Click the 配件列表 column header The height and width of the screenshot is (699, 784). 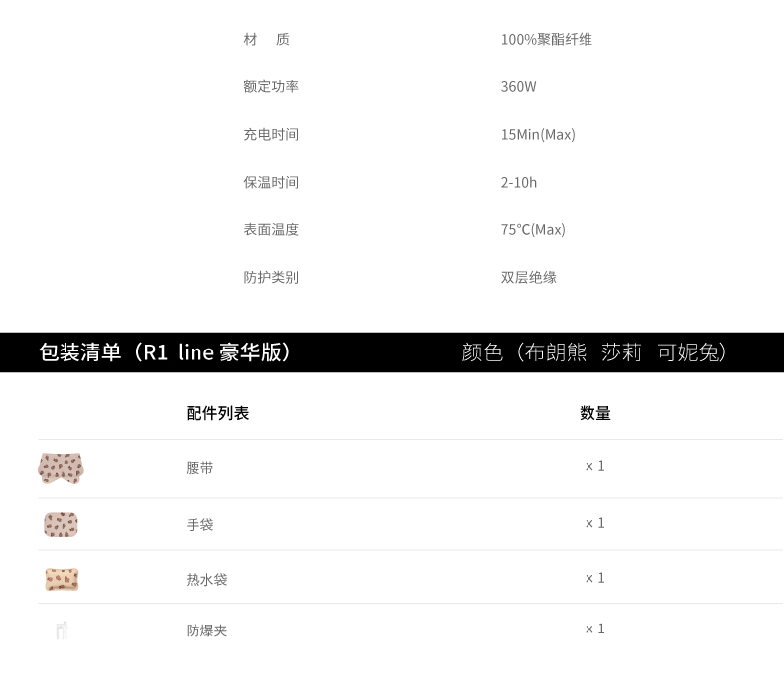point(217,414)
